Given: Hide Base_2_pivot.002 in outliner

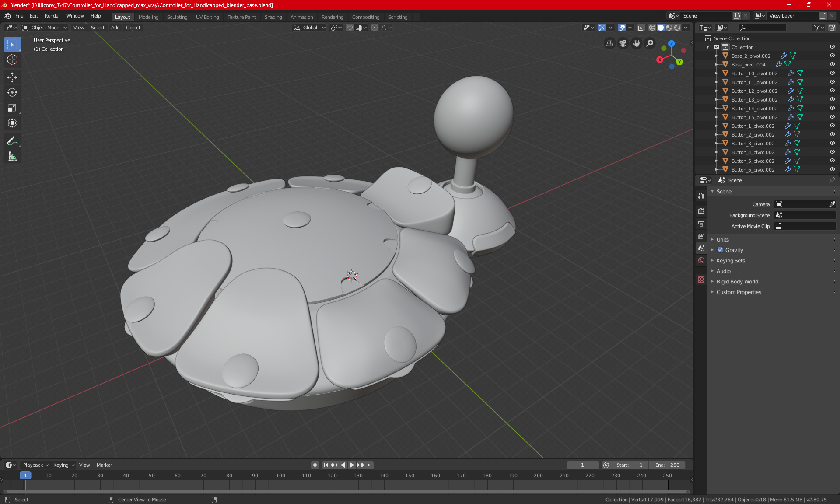Looking at the screenshot, I should (832, 56).
